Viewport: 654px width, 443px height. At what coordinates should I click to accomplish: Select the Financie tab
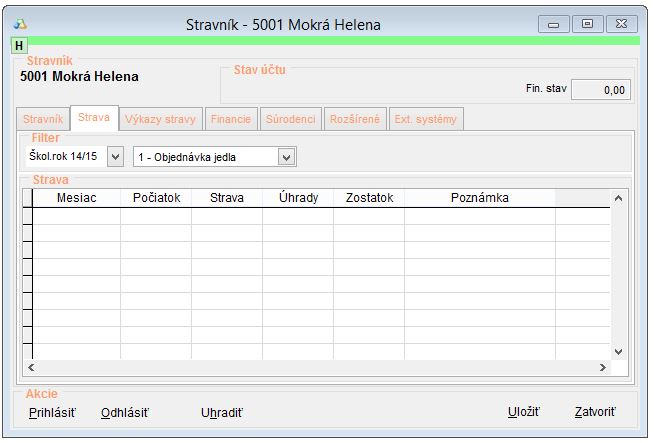coord(232,119)
